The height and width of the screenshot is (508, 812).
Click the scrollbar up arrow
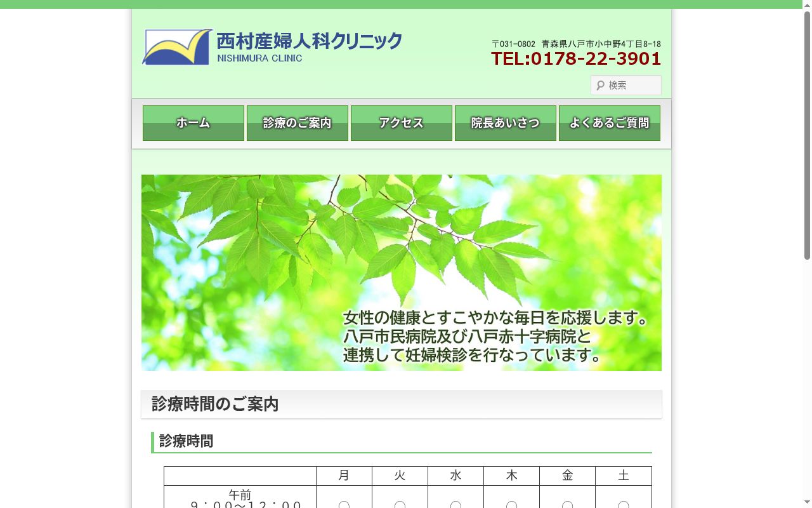click(x=807, y=4)
